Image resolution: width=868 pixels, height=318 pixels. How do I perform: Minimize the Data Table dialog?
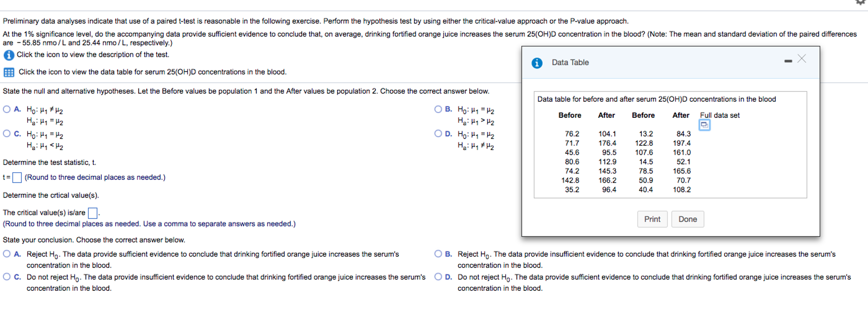point(788,61)
